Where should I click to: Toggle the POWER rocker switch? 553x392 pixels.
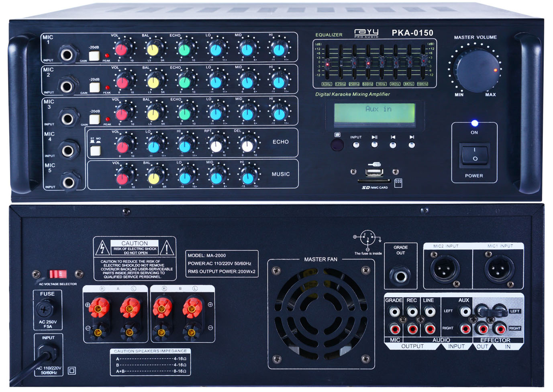point(474,155)
